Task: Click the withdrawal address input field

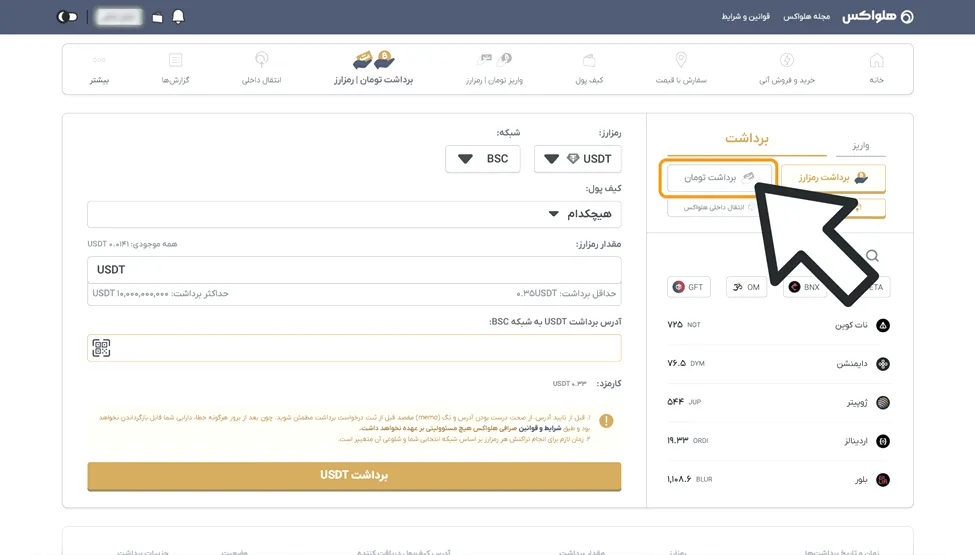Action: coord(354,348)
